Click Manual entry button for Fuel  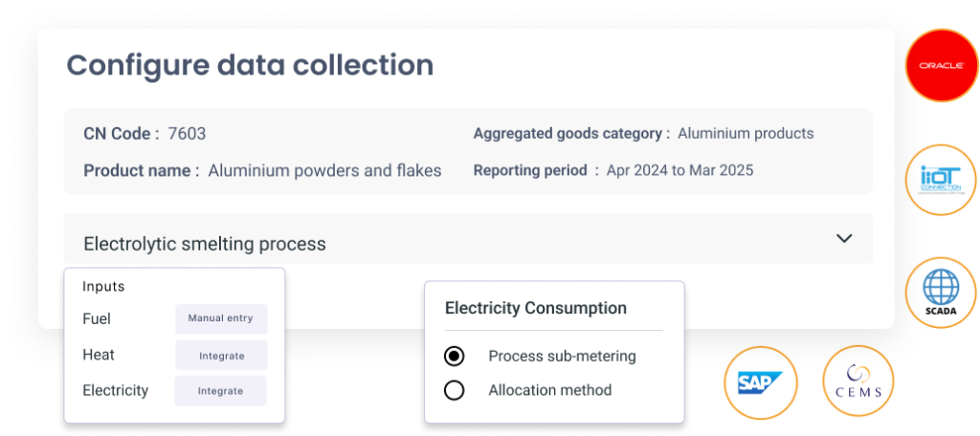220,318
